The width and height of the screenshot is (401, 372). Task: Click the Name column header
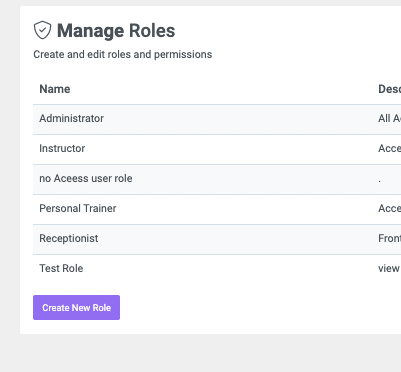click(x=55, y=89)
